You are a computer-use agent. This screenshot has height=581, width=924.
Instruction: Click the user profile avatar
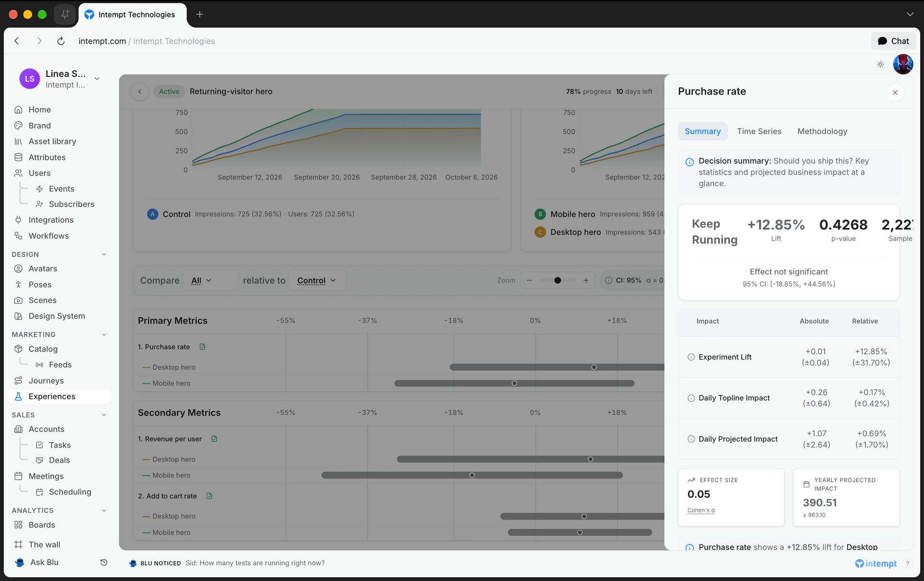tap(903, 64)
